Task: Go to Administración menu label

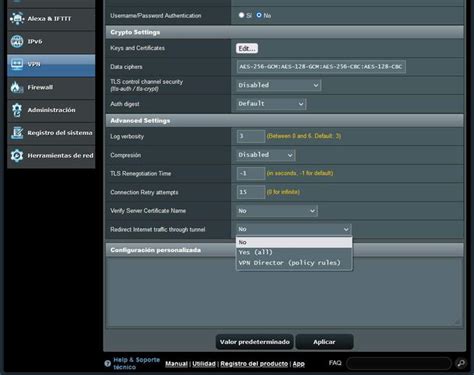Action: 51,110
